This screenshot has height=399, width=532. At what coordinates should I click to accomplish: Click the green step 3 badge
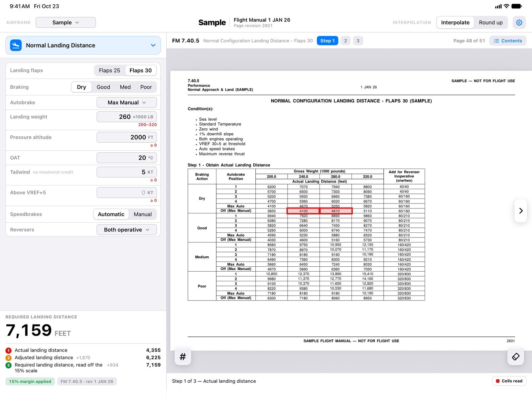(9, 365)
